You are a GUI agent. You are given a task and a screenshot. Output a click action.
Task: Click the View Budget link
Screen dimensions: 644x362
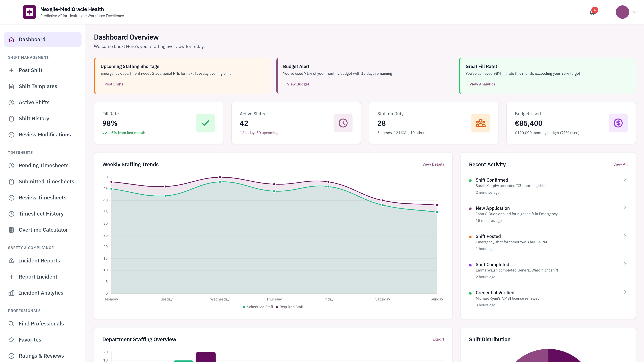298,84
